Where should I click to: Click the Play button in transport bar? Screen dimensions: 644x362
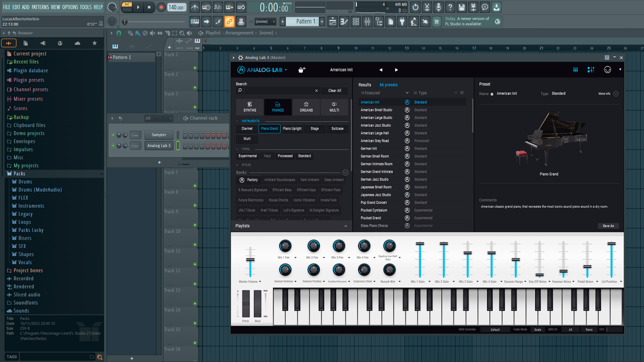click(x=138, y=7)
